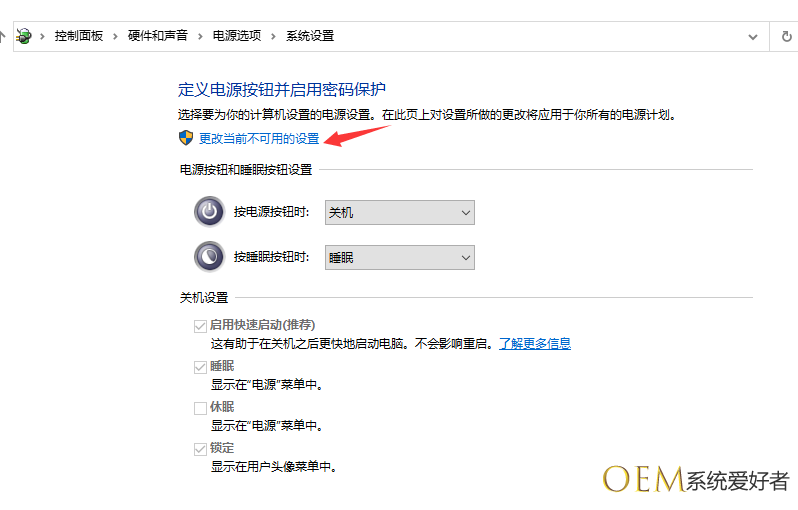Go to 硬件和声音 in the breadcrumb
Image resolution: width=798 pixels, height=510 pixels.
point(157,36)
